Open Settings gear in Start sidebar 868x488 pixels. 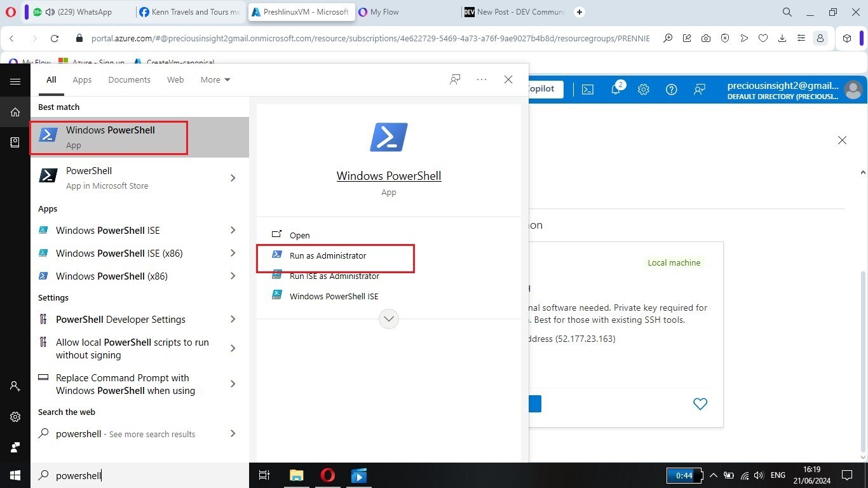15,417
